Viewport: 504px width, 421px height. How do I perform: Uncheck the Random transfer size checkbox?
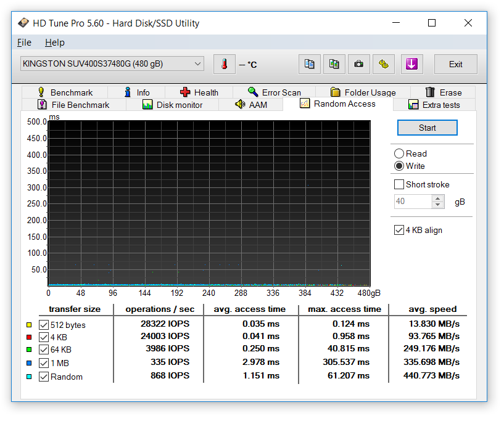coord(44,377)
